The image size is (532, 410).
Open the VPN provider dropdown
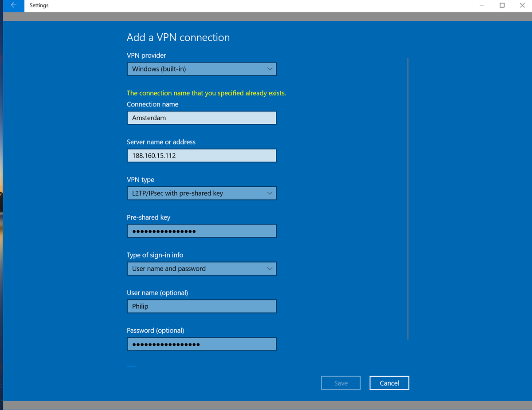pyautogui.click(x=202, y=69)
